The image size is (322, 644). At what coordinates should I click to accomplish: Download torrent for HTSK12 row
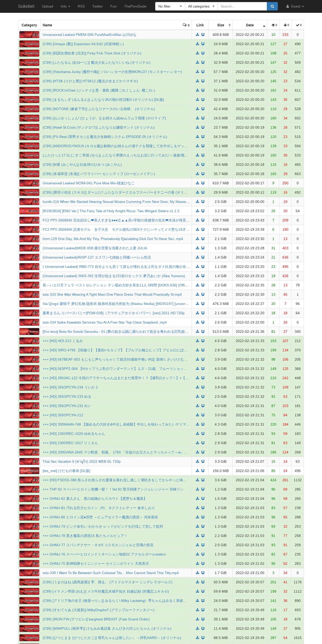coord(198,81)
